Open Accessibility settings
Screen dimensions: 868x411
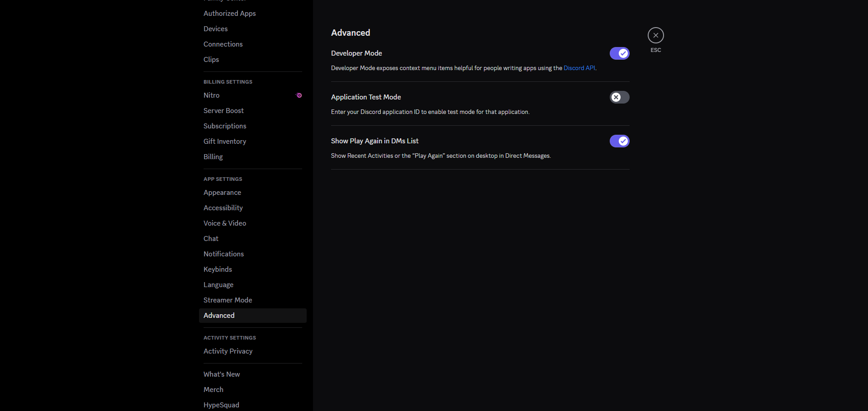[252, 208]
